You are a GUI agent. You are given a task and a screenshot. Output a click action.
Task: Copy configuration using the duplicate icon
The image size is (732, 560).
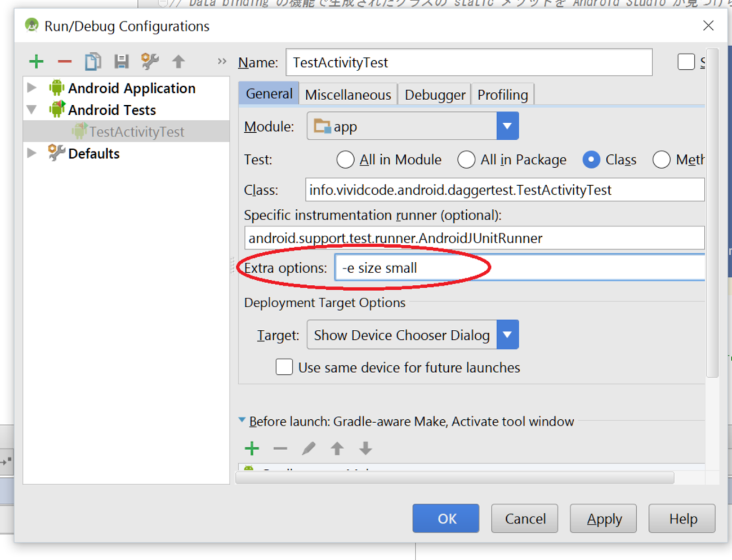click(x=93, y=61)
